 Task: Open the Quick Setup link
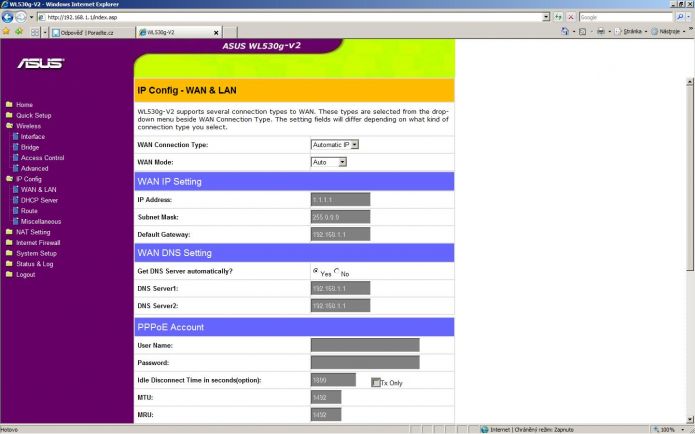click(x=34, y=115)
